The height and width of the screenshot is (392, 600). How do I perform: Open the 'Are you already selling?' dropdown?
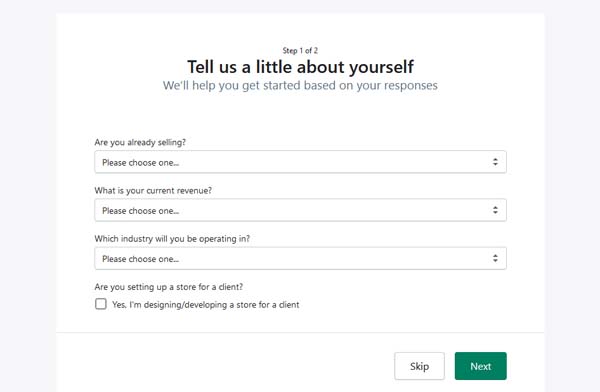coord(300,162)
